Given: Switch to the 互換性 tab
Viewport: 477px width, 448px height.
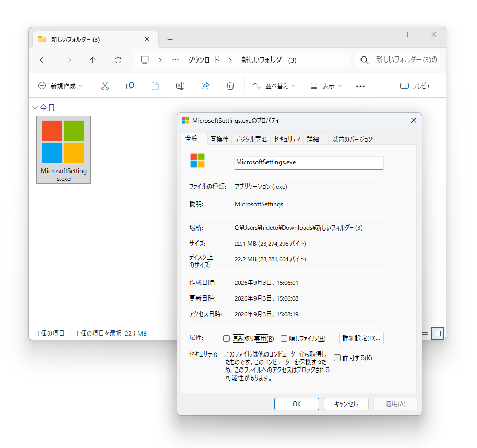Looking at the screenshot, I should pos(219,140).
